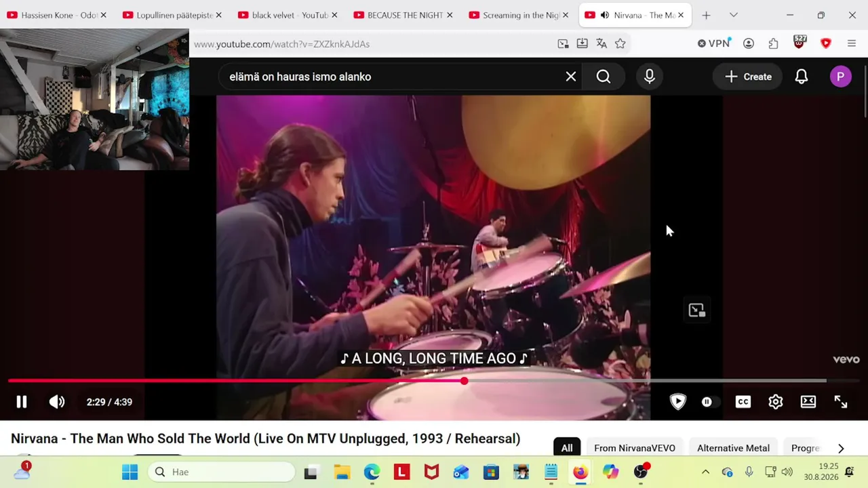Open a new browser tab

pyautogui.click(x=706, y=15)
